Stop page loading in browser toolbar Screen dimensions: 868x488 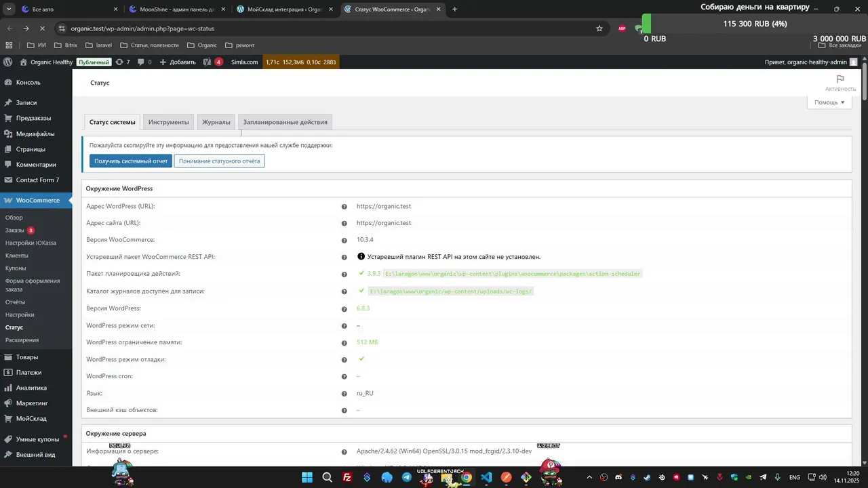[x=42, y=28]
